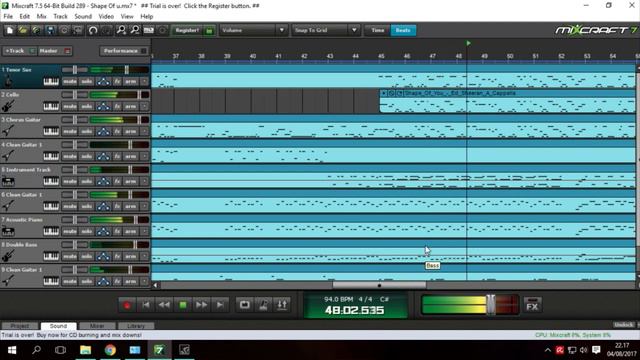Click the Record button in transport

(x=127, y=305)
